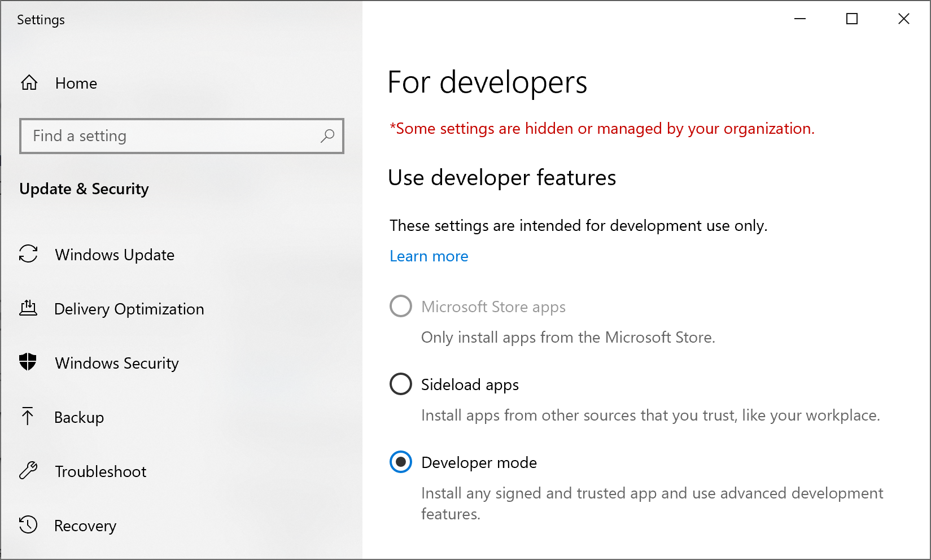The height and width of the screenshot is (560, 931).
Task: Click the Windows Update refresh arrows icon
Action: coord(28,254)
